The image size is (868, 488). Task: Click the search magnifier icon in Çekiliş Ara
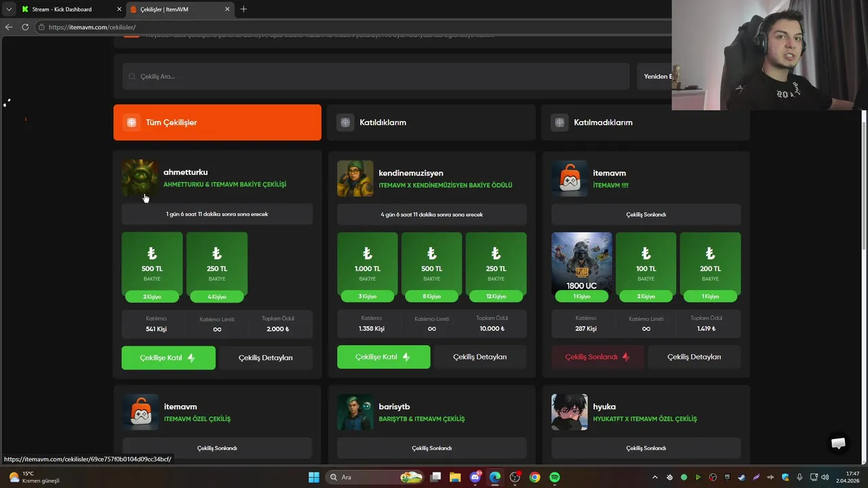tap(132, 77)
